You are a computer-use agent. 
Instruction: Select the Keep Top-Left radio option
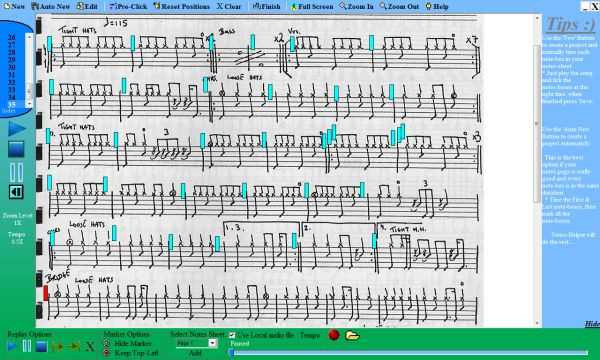(x=107, y=352)
